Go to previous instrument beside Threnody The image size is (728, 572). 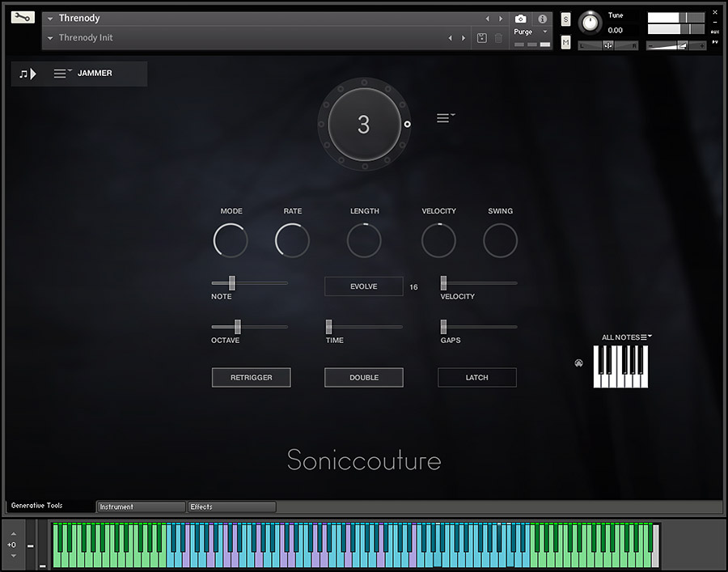[x=487, y=19]
